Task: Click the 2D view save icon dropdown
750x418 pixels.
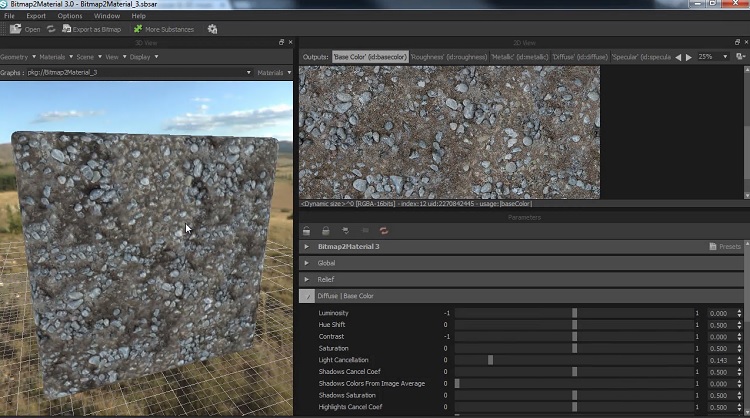Action: (x=741, y=56)
